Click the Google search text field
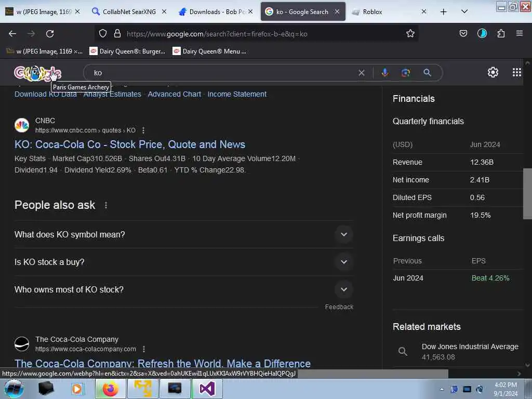532x399 pixels. click(x=224, y=73)
